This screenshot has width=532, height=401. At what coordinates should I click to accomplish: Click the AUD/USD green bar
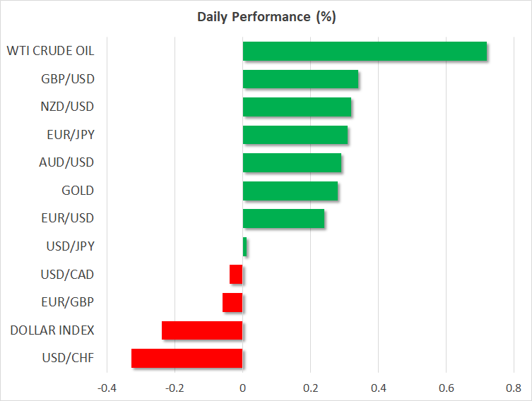point(292,162)
